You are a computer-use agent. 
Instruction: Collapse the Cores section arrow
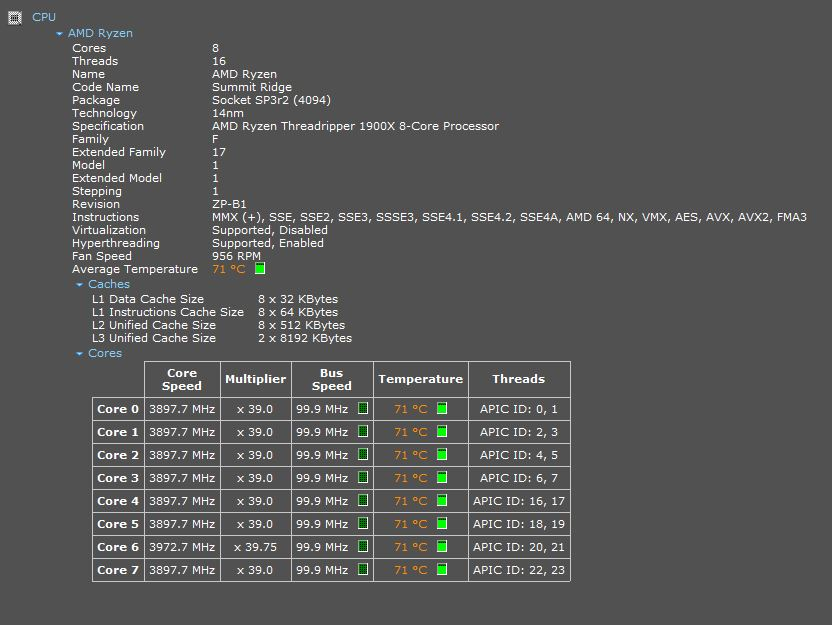point(80,354)
